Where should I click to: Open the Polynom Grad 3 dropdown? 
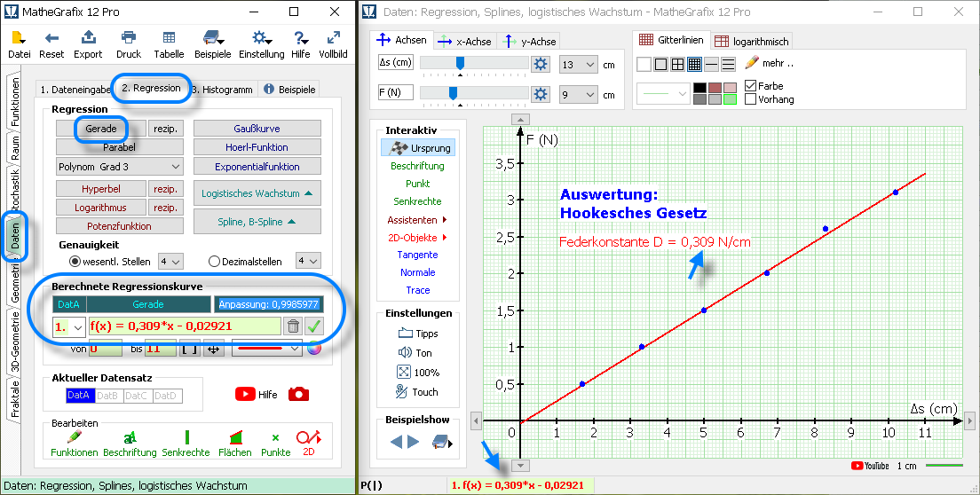[119, 166]
